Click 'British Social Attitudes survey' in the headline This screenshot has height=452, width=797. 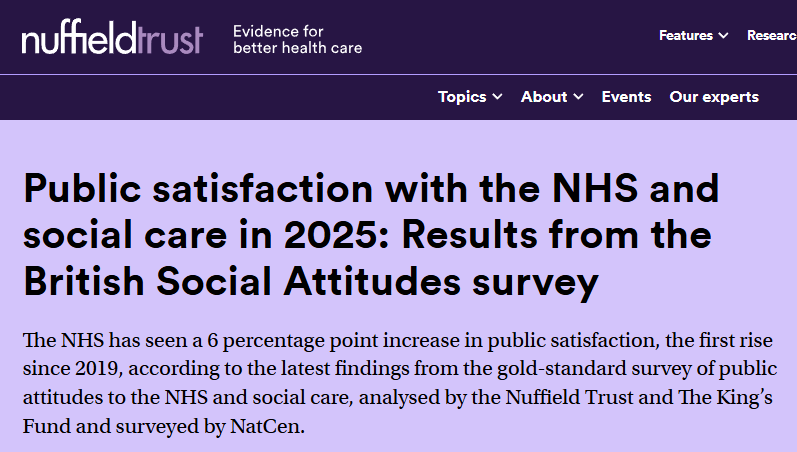click(x=310, y=282)
